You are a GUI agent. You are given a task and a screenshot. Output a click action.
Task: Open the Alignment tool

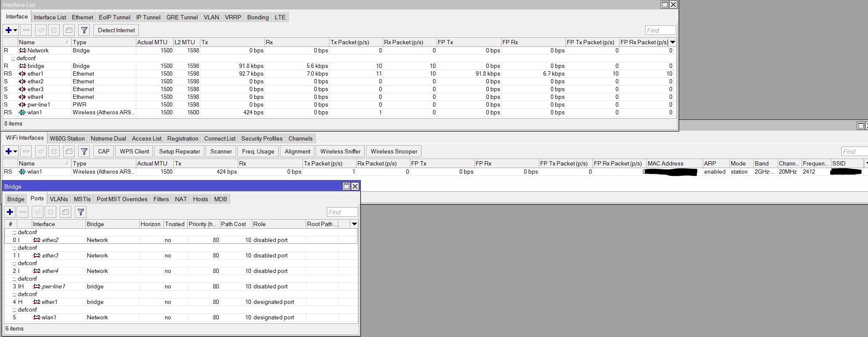(297, 151)
